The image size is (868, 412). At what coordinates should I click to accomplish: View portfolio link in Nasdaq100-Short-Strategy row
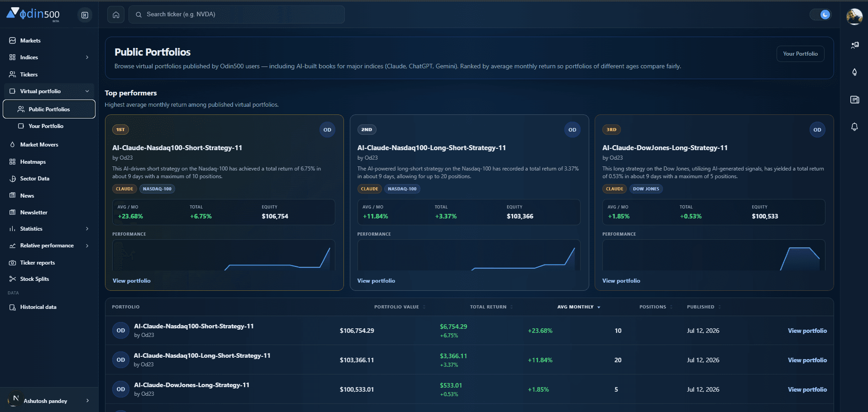coord(807,331)
